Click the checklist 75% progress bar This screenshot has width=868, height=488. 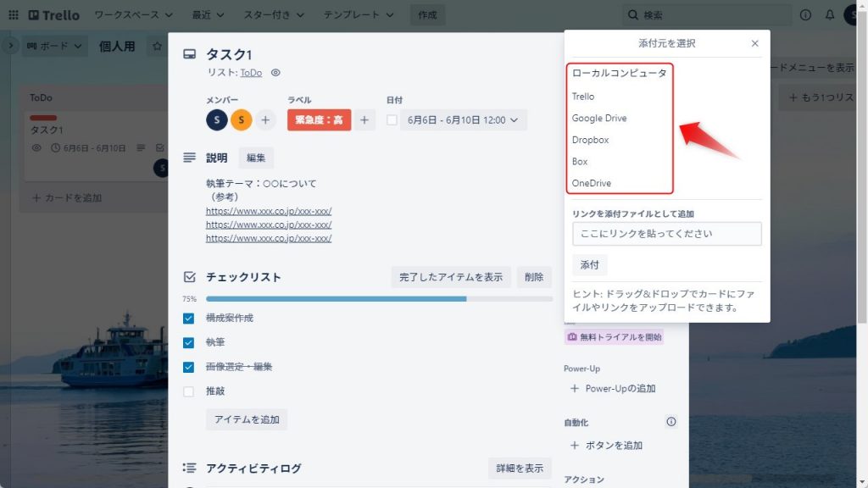click(379, 299)
